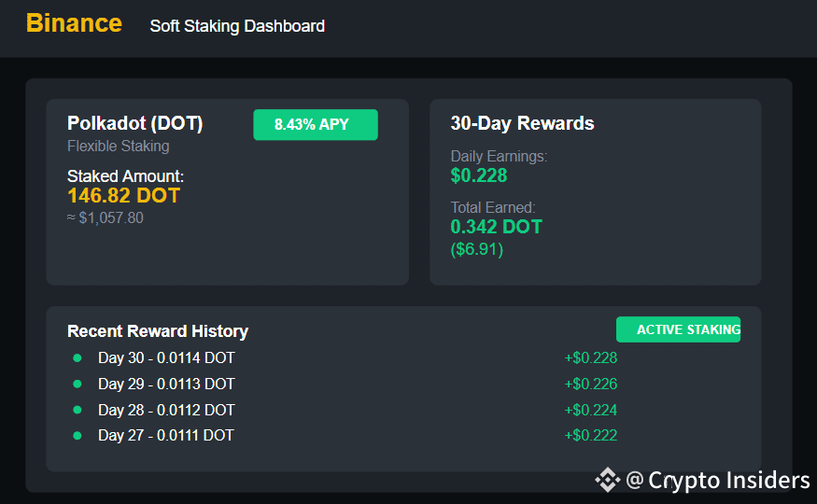Click the green dot beside Day 29

point(77,384)
